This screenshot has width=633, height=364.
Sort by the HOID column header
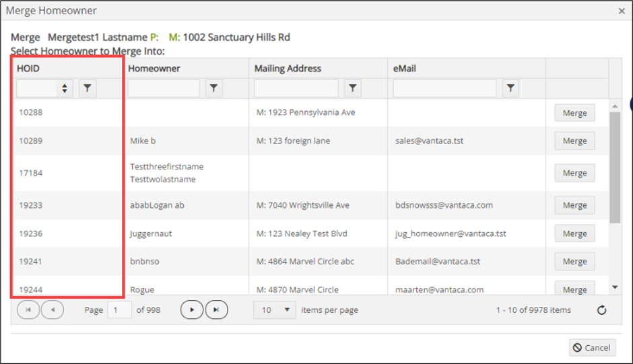[x=28, y=69]
